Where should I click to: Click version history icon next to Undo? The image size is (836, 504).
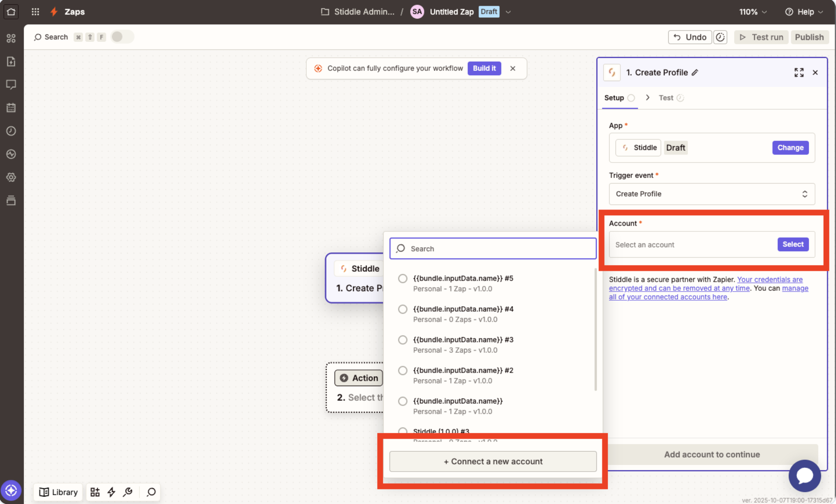click(x=720, y=37)
